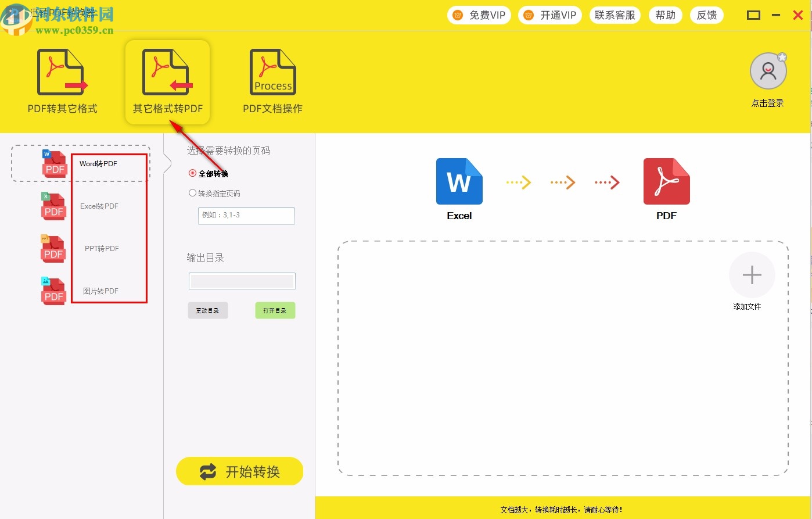Contact support via 联系客服
This screenshot has height=519, width=812.
click(615, 15)
